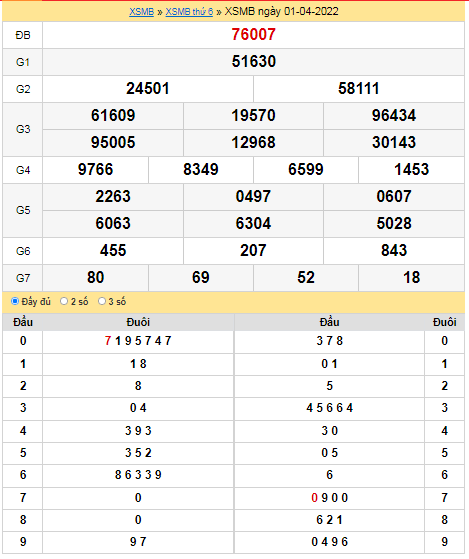Click the tail digits 7 1 9 5 7 4 7
The width and height of the screenshot is (469, 559).
click(138, 341)
